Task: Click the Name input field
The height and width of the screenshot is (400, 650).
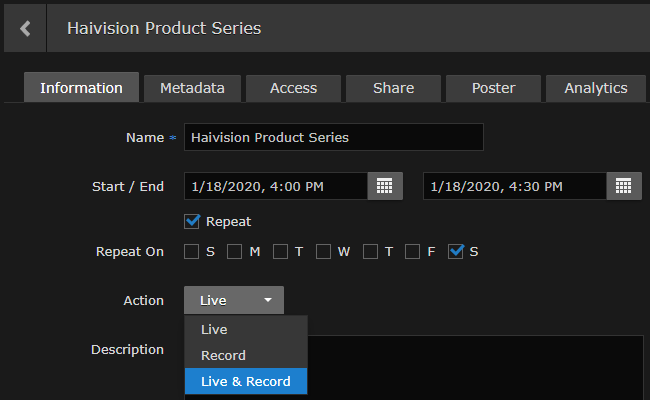Action: tap(333, 137)
